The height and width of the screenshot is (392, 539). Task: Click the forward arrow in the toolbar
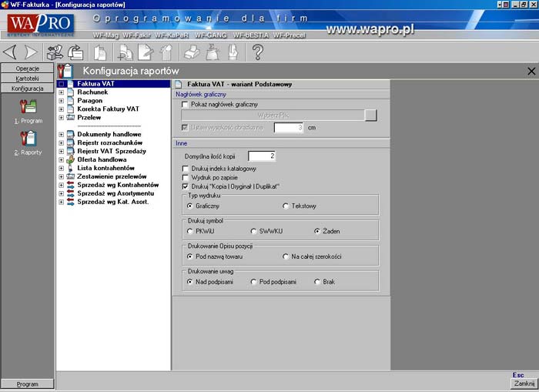coord(30,52)
